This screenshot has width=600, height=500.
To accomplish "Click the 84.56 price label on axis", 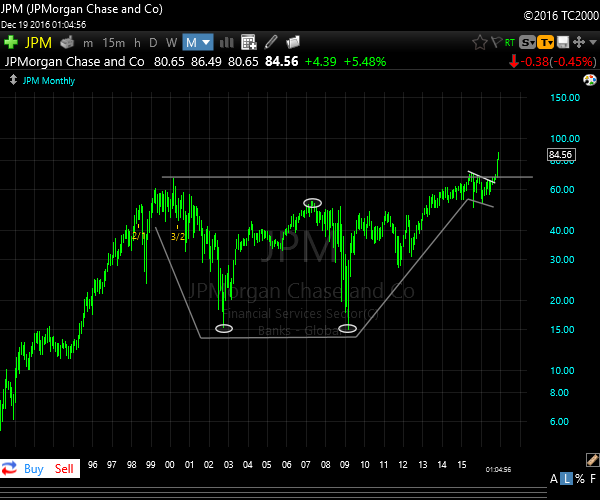I will pos(561,155).
